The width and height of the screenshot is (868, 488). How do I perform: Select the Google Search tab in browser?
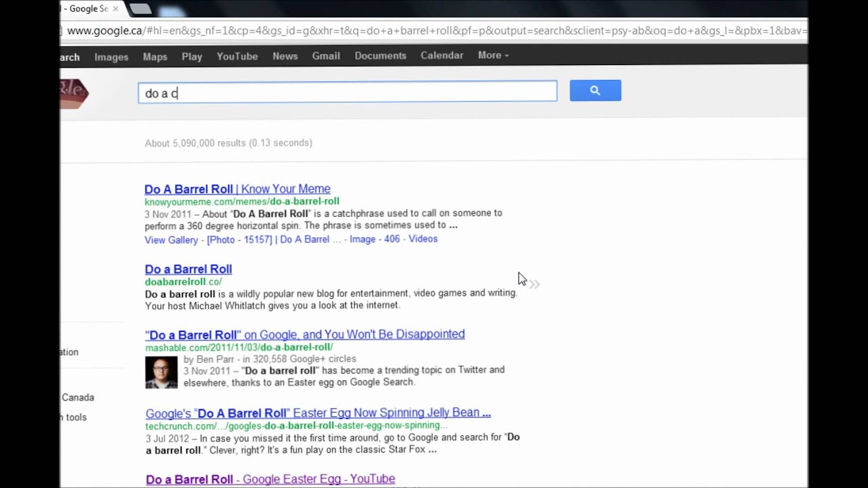85,9
